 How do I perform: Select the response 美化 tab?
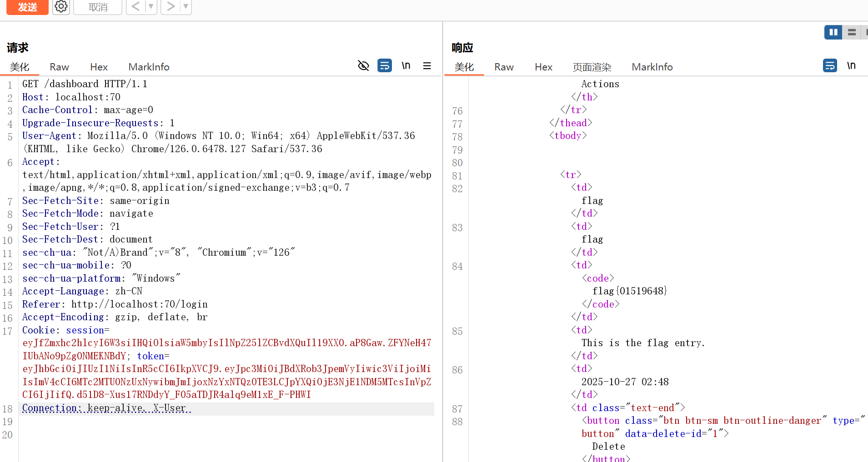(x=464, y=67)
